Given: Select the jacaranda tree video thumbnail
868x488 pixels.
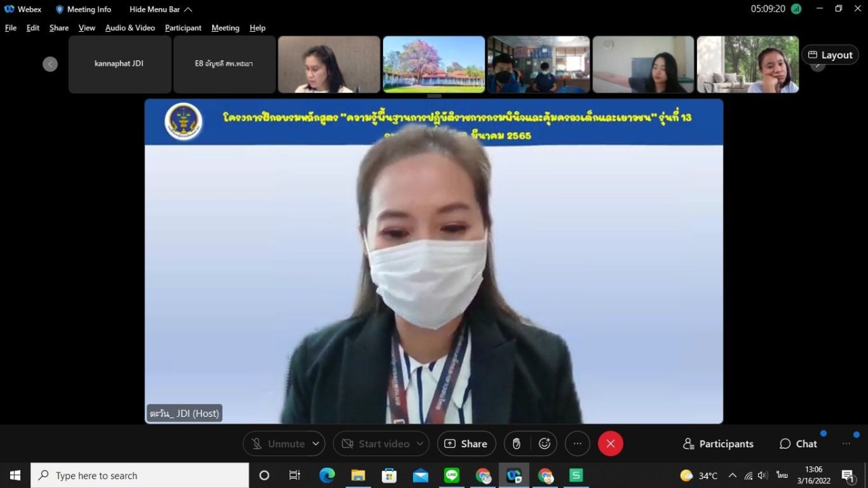Looking at the screenshot, I should coord(434,64).
